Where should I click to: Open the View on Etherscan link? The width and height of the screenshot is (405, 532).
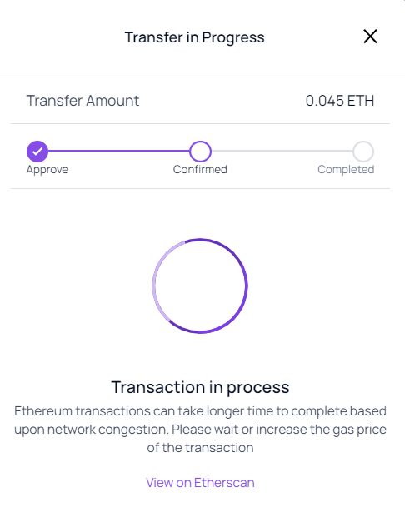click(x=200, y=483)
